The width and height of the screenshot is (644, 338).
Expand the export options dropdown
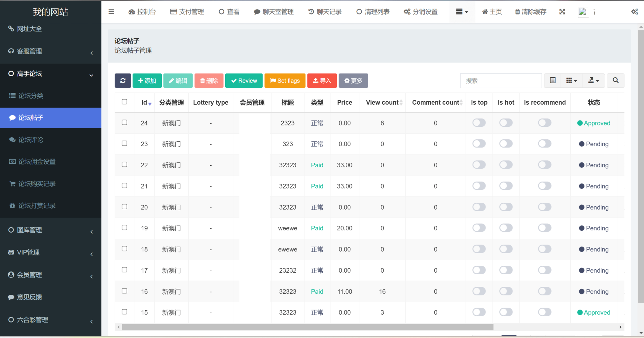coord(593,81)
